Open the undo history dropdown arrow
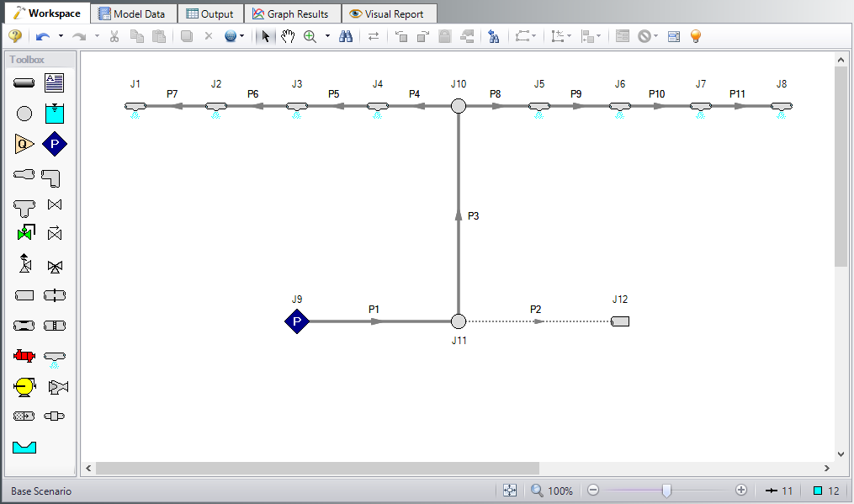Image resolution: width=854 pixels, height=504 pixels. 61,36
